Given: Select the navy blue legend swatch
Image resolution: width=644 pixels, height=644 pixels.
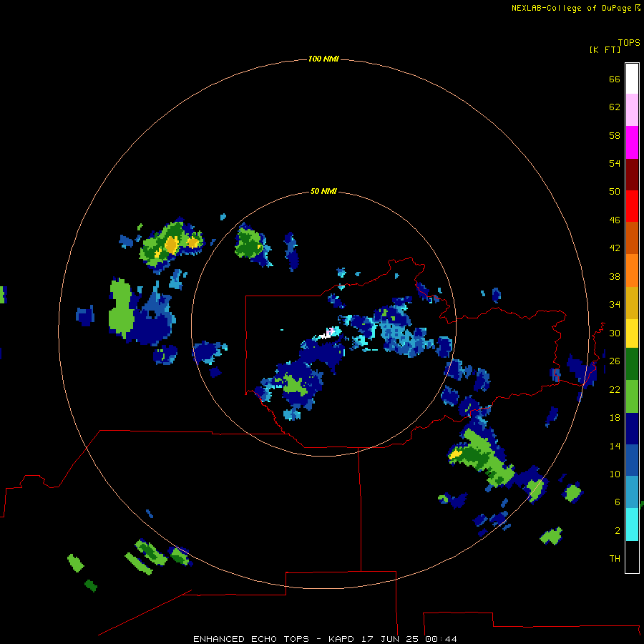Looking at the screenshot, I should pos(632,429).
